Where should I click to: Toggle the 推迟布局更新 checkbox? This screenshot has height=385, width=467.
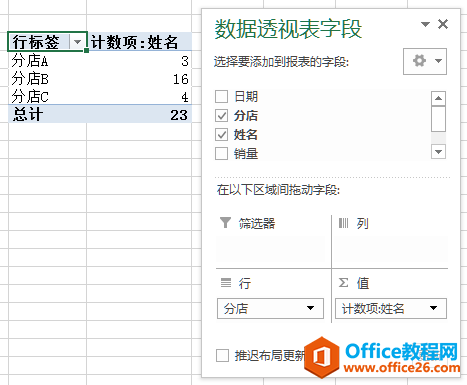tap(222, 355)
